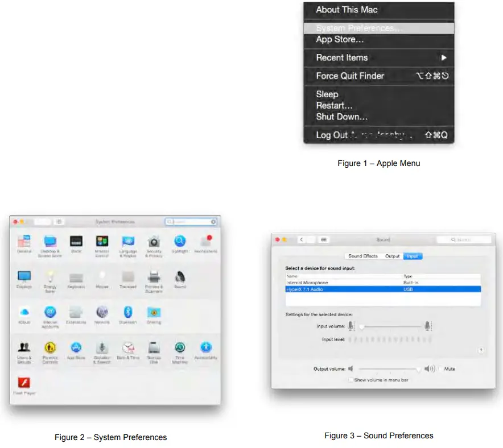Open Flash Player preferences icon

pos(24,383)
